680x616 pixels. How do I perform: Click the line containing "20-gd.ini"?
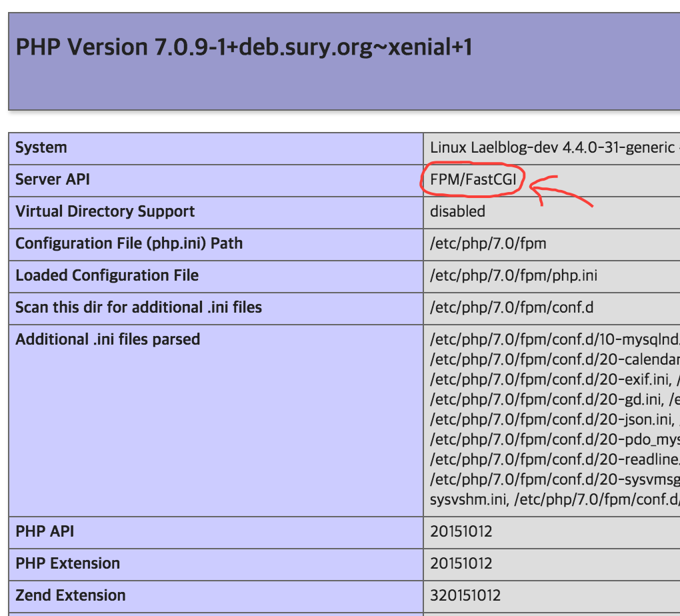click(x=555, y=399)
